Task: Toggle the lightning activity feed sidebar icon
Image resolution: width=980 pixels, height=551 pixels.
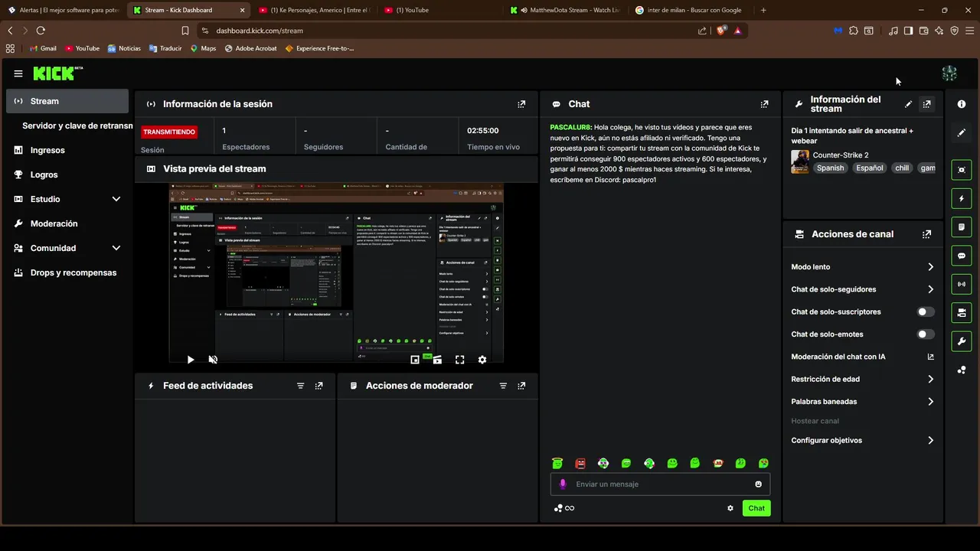Action: (x=962, y=199)
